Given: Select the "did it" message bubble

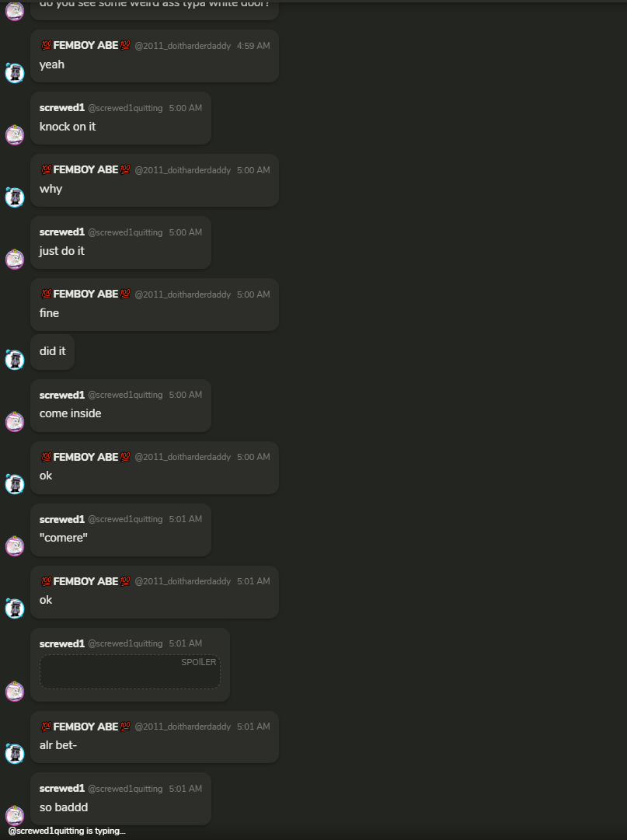Looking at the screenshot, I should coord(53,351).
